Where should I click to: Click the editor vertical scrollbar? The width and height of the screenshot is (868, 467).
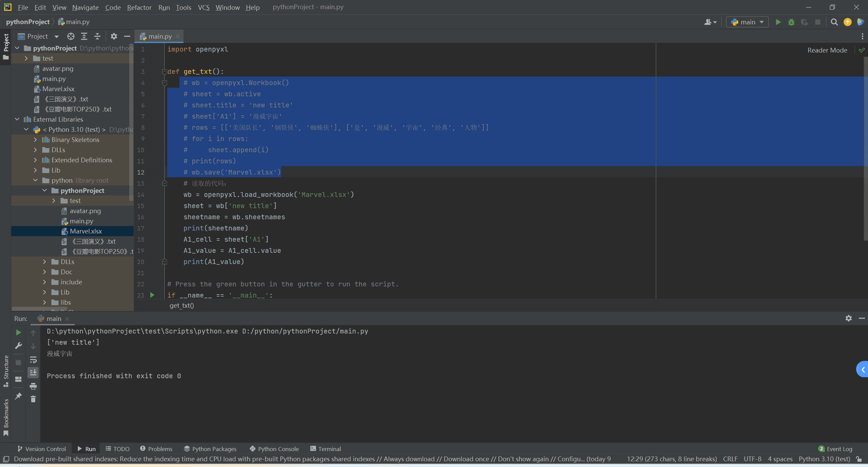[866, 149]
